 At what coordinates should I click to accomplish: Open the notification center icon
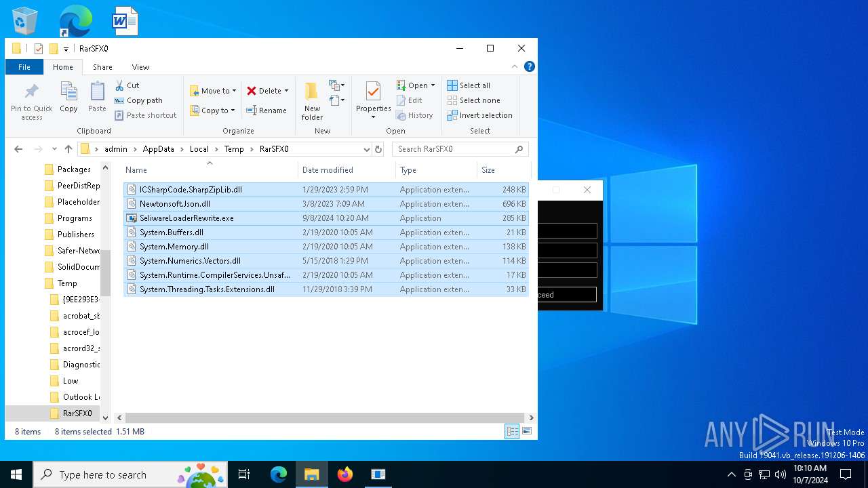pyautogui.click(x=846, y=474)
